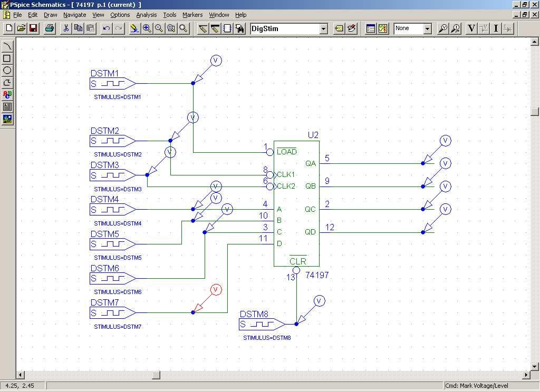Zoom in on the schematic
The width and height of the screenshot is (540, 392).
click(147, 28)
